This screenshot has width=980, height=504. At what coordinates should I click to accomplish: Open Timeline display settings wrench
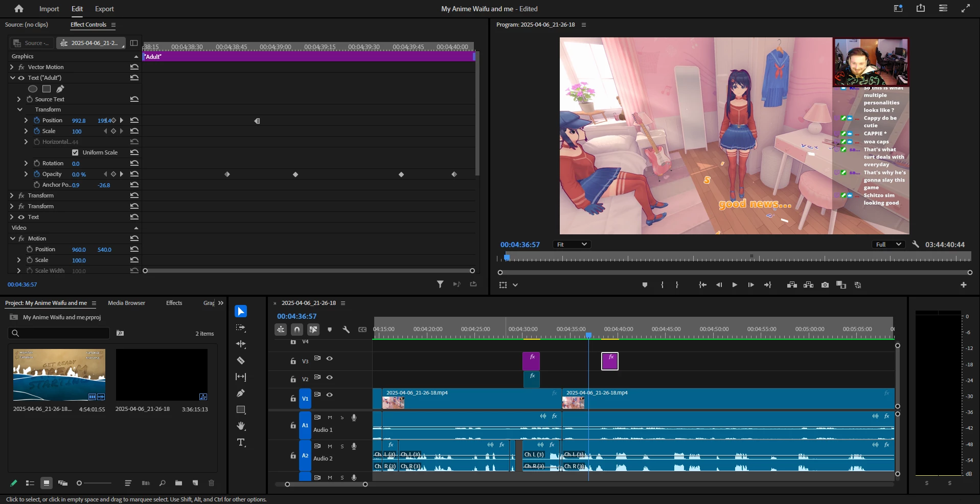(x=346, y=330)
